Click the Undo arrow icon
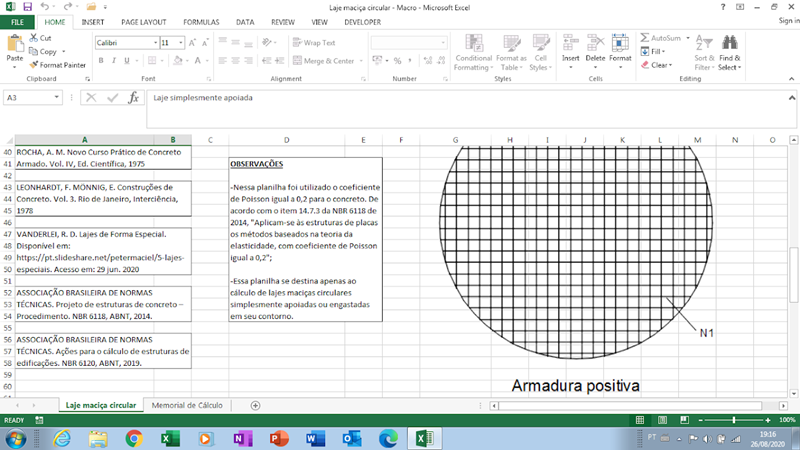800x450 pixels. (x=45, y=7)
